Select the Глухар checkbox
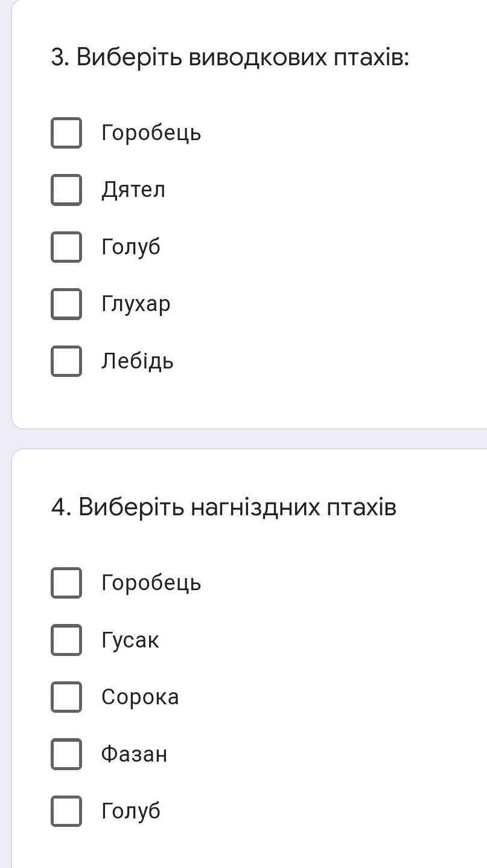Image resolution: width=487 pixels, height=868 pixels. click(66, 304)
